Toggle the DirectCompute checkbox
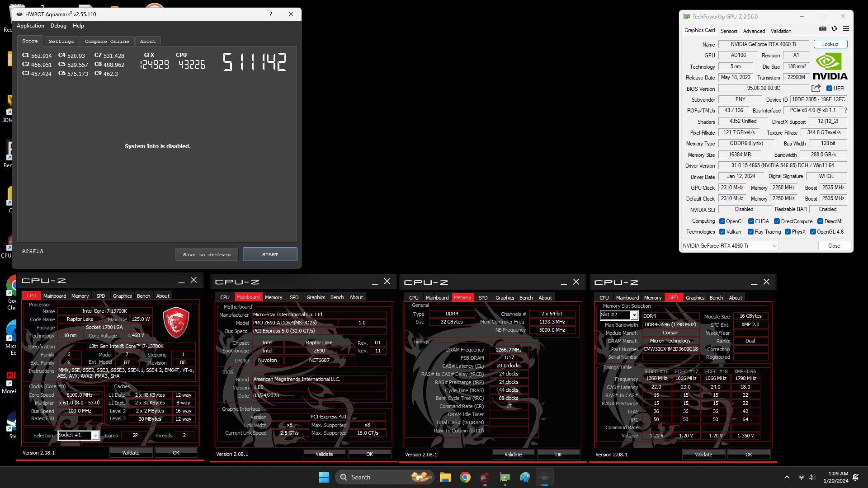Screen dimensions: 868x488 coord(777,221)
